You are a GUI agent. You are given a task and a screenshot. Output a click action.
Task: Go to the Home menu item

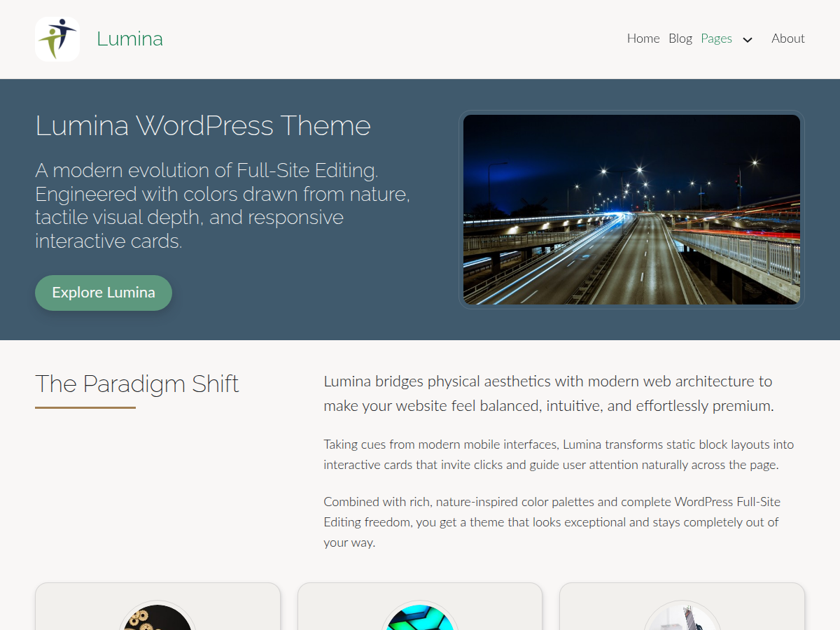click(x=643, y=38)
